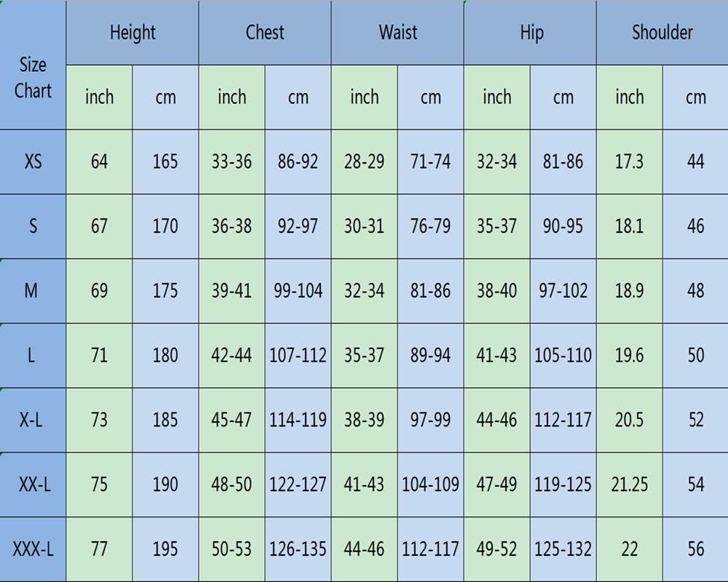Click shoulder cm value 56 for XXX-L

[695, 549]
